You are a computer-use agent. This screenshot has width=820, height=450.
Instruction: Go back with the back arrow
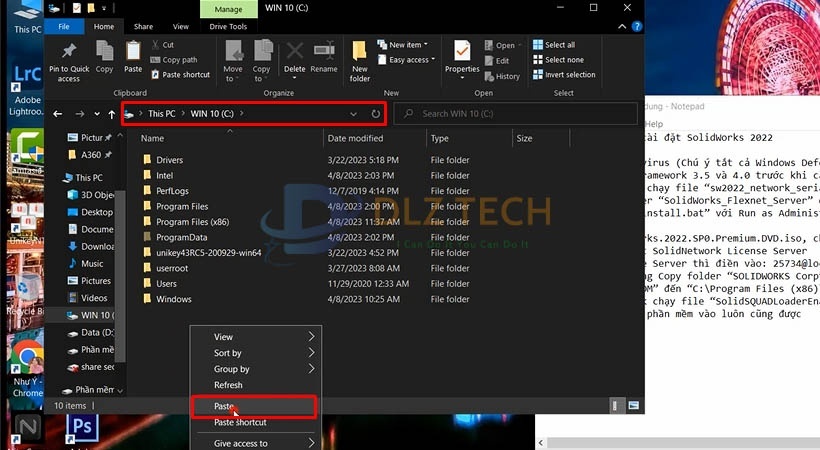pyautogui.click(x=58, y=114)
